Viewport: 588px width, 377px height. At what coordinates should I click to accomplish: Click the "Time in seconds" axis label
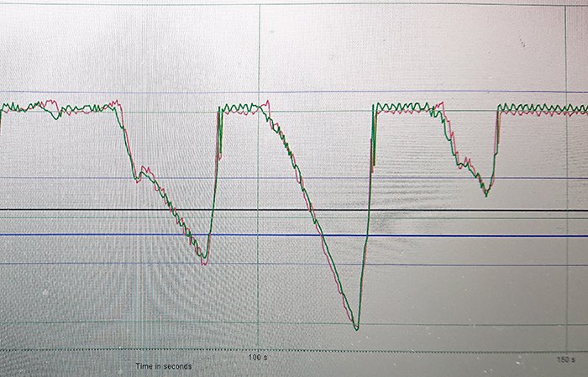pyautogui.click(x=164, y=367)
